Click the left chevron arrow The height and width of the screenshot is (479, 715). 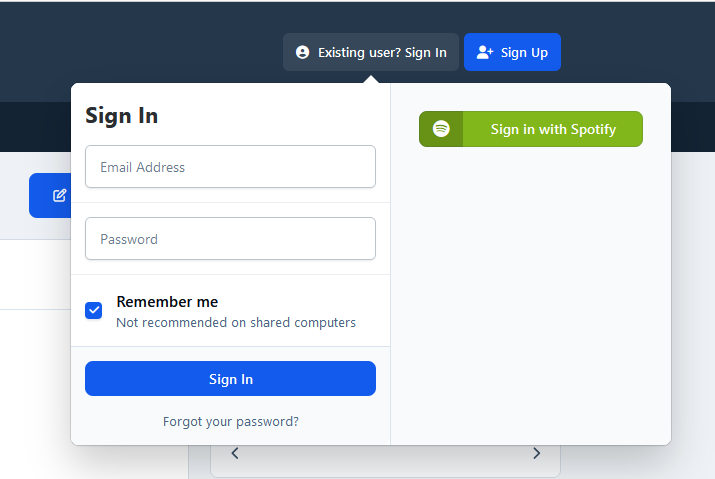pyautogui.click(x=235, y=453)
